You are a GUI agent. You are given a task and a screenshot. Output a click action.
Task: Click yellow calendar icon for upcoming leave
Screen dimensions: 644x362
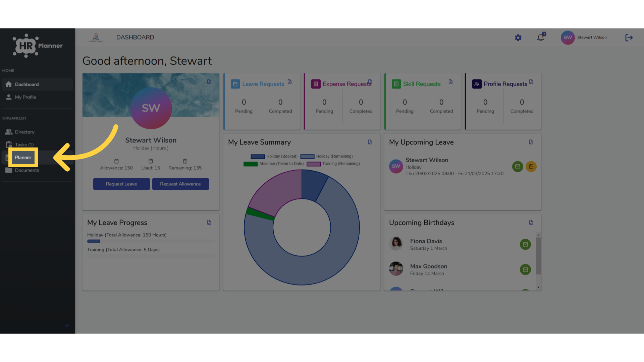tap(531, 166)
